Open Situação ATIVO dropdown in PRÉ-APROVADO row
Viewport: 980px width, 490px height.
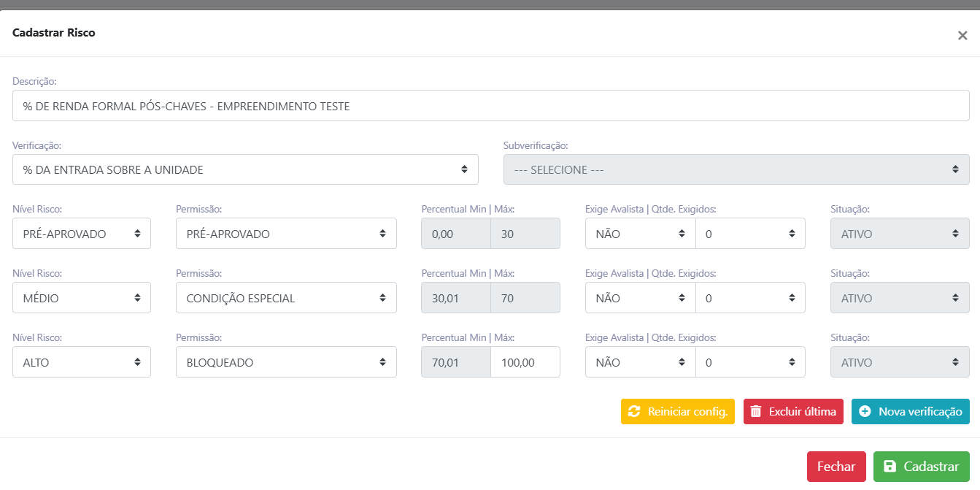(x=900, y=234)
